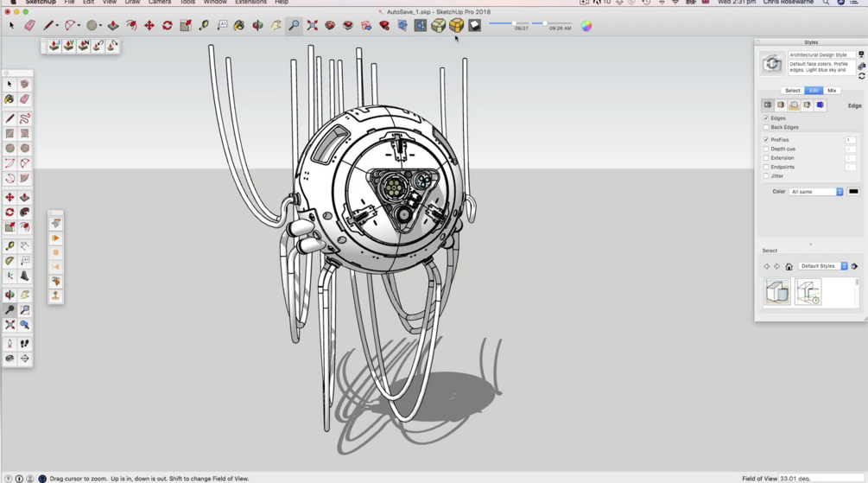Image resolution: width=868 pixels, height=483 pixels.
Task: Enable the Endpoints checkbox
Action: (x=766, y=167)
